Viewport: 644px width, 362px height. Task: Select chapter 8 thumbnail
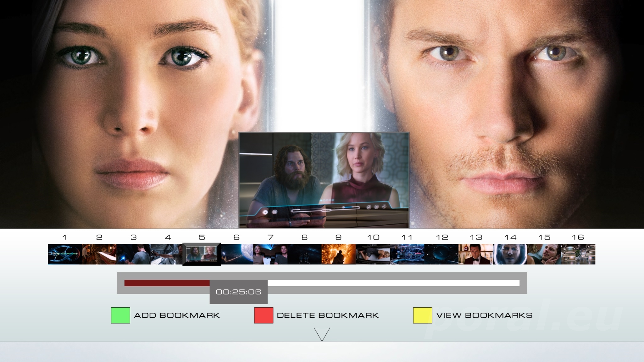pos(304,254)
